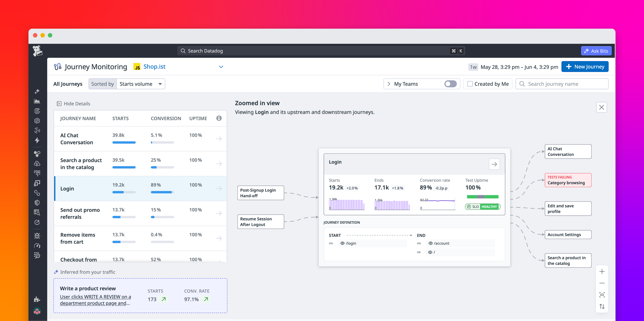
Task: Close the zoomed in view
Action: click(x=601, y=108)
